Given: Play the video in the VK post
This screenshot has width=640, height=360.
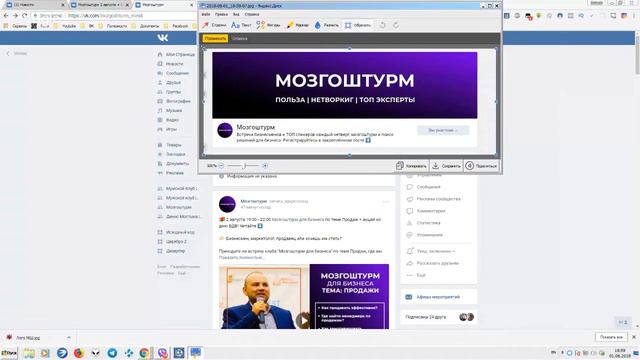Looking at the screenshot, I should click(303, 320).
